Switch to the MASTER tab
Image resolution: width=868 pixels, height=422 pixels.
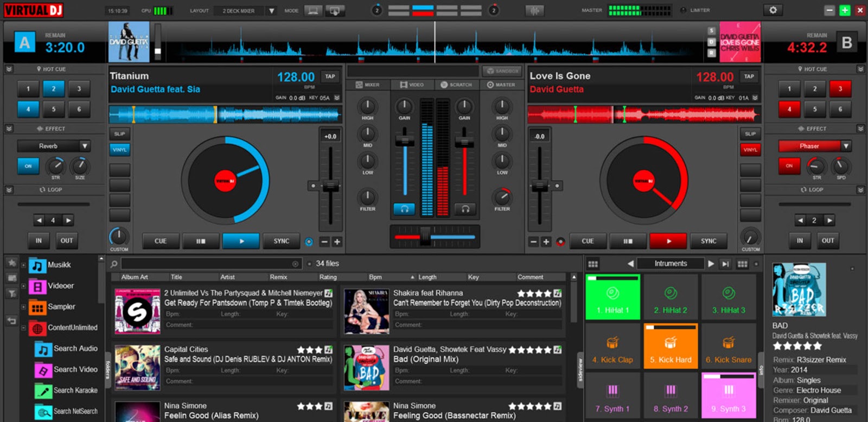click(501, 85)
